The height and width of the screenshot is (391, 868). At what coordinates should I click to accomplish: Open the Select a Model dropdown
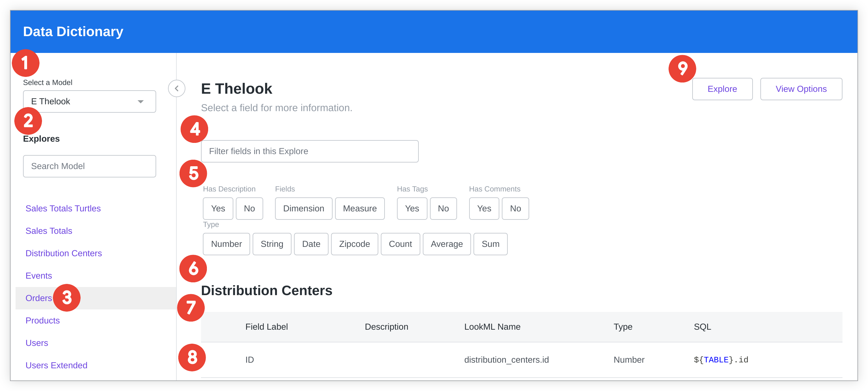point(89,101)
